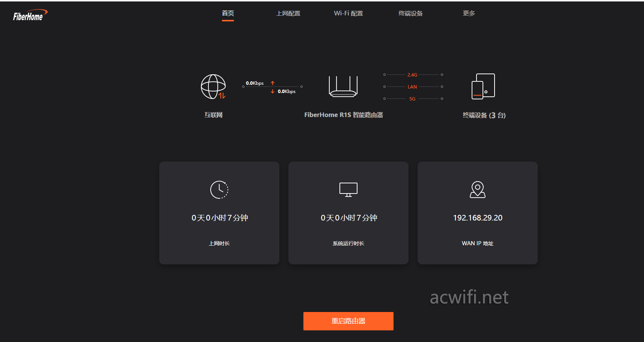Open the 更多 menu tab

(x=469, y=13)
